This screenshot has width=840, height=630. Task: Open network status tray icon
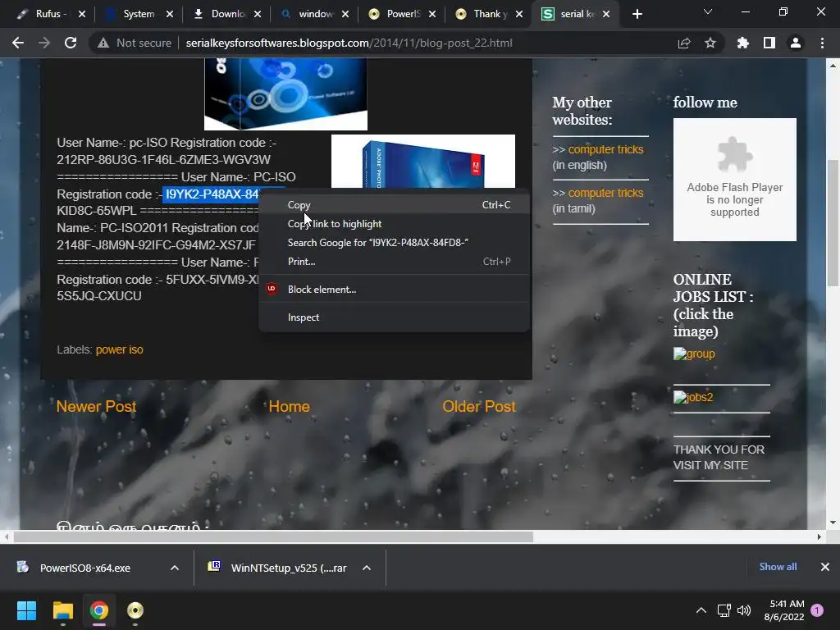[x=724, y=610]
